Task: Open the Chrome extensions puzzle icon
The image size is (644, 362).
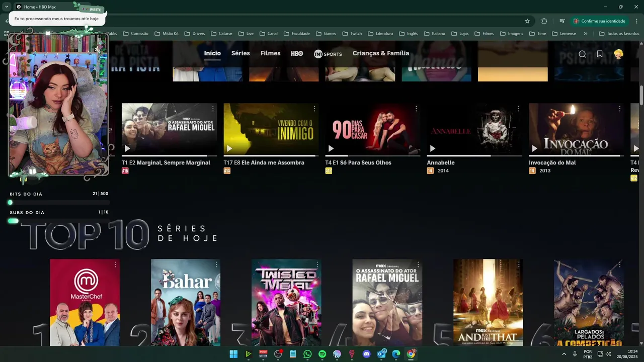Action: 544,21
